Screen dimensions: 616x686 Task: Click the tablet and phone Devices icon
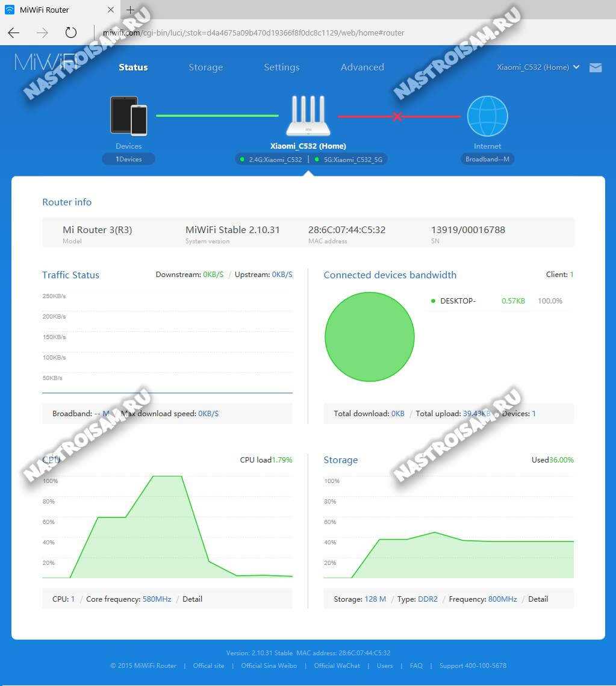[129, 116]
